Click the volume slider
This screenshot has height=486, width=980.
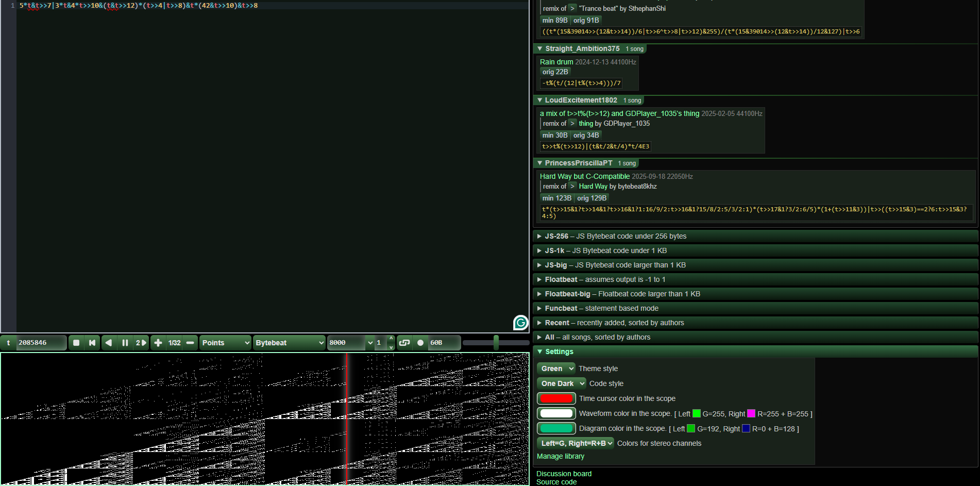pyautogui.click(x=496, y=343)
